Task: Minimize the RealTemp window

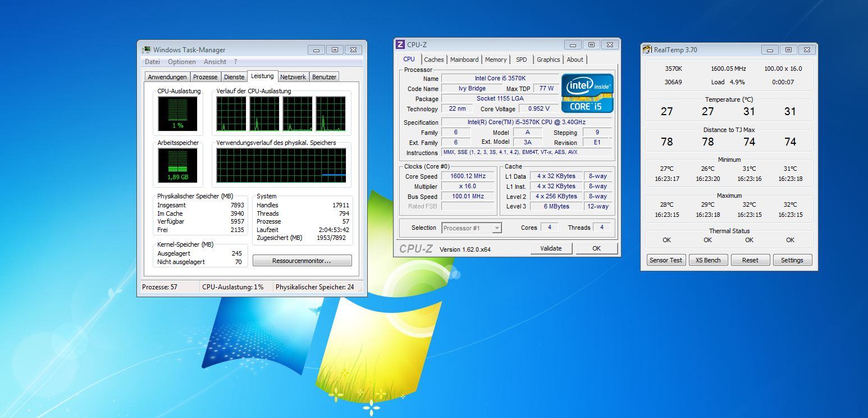Action: tap(770, 50)
